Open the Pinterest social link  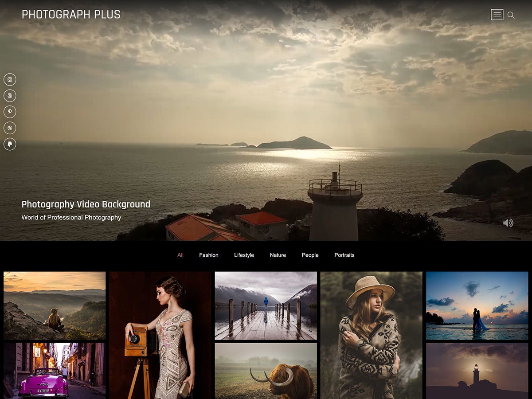[x=10, y=112]
